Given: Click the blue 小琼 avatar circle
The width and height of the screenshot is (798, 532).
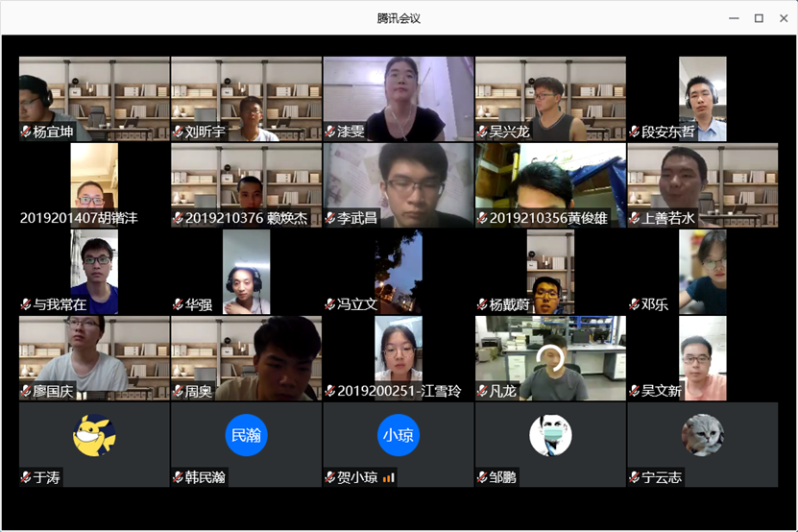Looking at the screenshot, I should click(399, 435).
